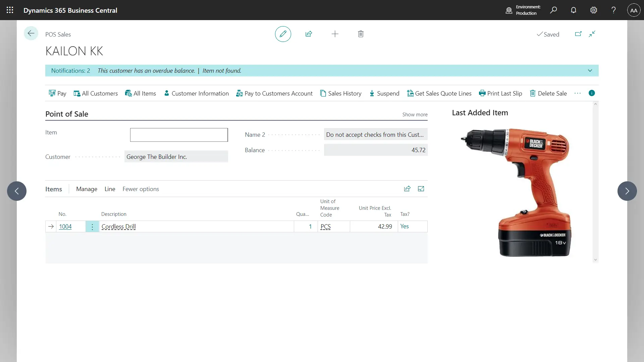This screenshot has height=362, width=644.
Task: Go to next record arrow
Action: tap(627, 191)
